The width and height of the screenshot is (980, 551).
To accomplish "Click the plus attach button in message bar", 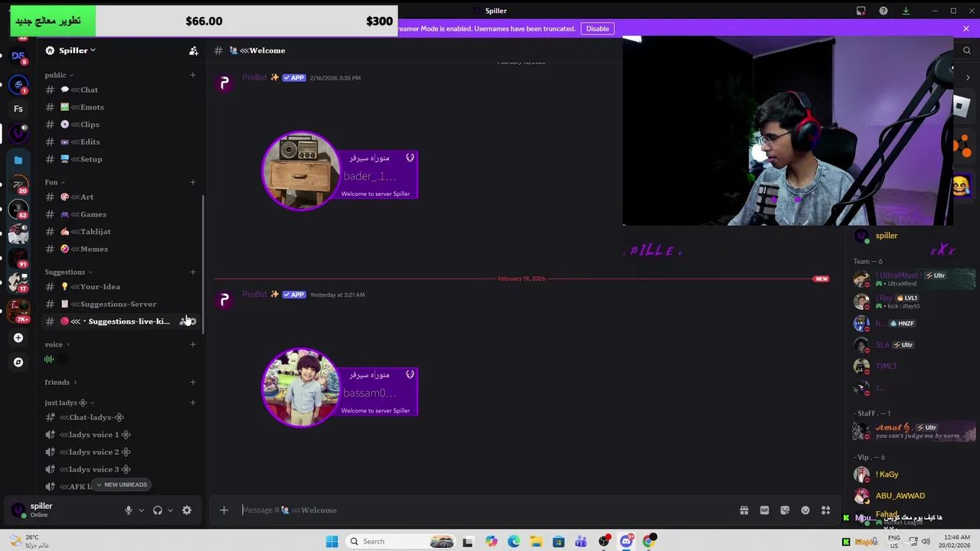I will [x=224, y=510].
